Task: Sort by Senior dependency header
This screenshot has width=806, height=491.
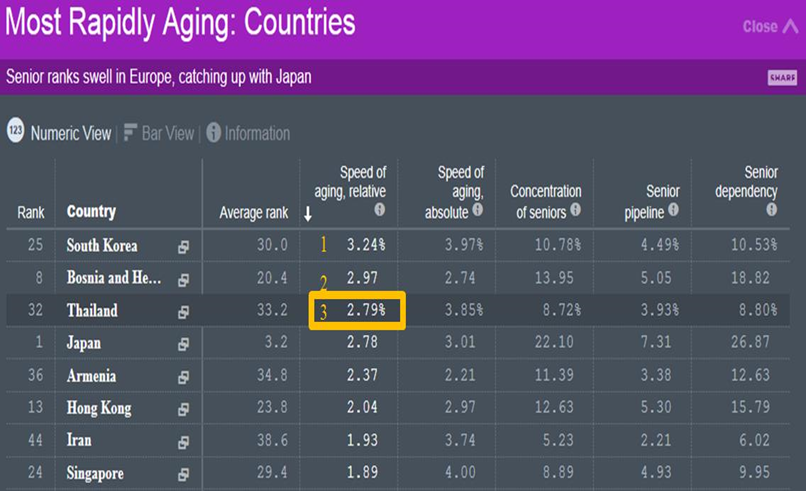Action: 746,181
